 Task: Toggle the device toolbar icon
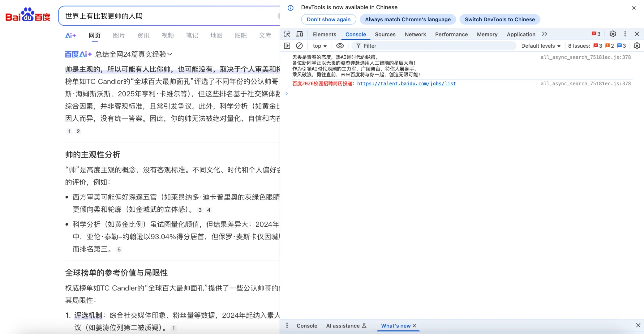299,34
